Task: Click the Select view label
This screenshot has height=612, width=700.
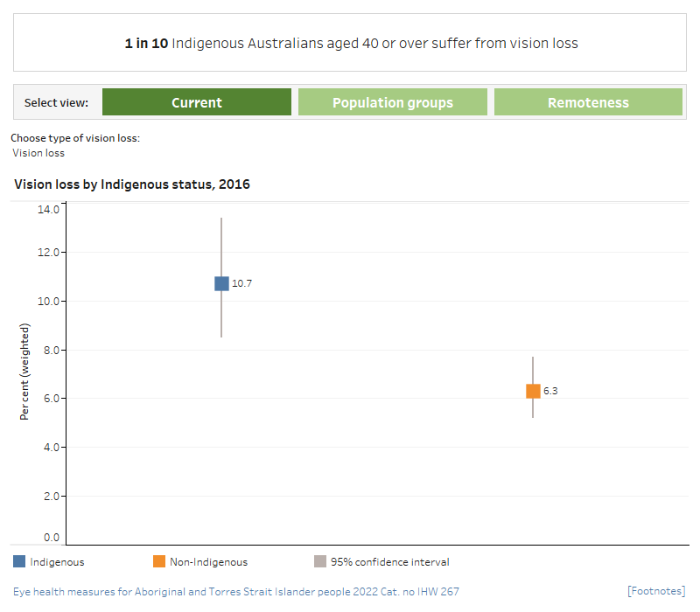Action: pyautogui.click(x=56, y=101)
